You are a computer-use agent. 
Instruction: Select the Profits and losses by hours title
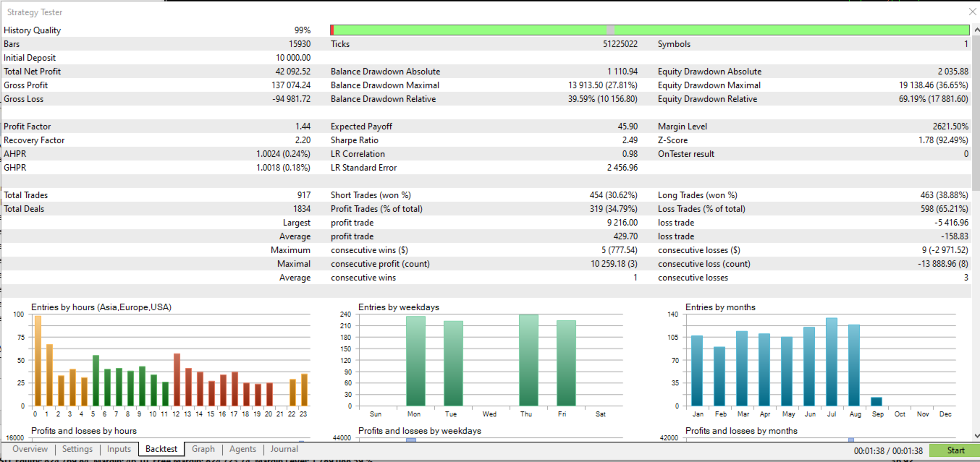(84, 431)
